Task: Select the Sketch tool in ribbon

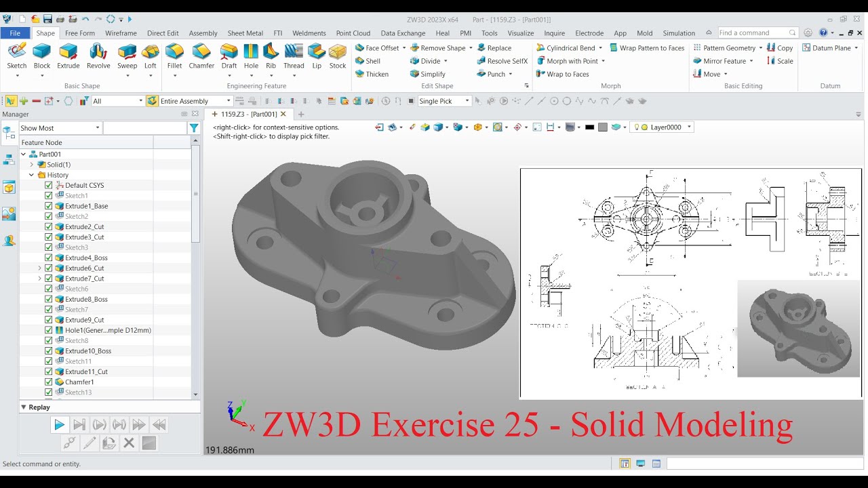Action: (x=17, y=56)
